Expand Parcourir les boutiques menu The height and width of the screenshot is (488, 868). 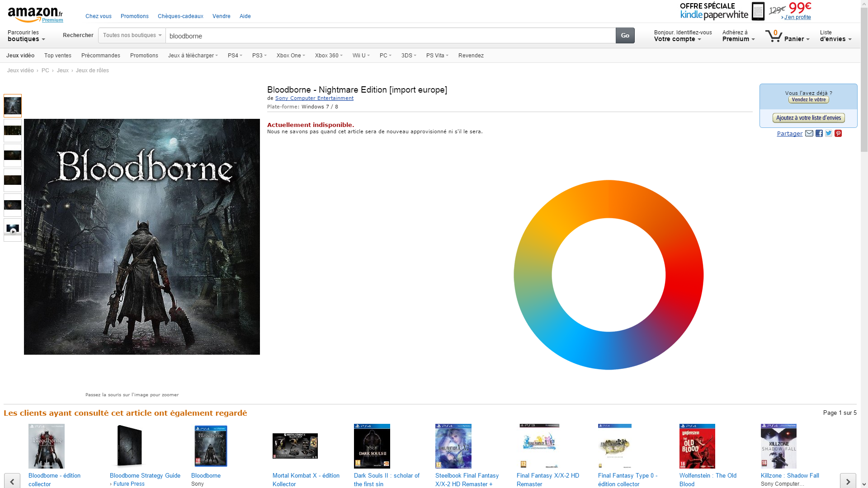[x=26, y=36]
